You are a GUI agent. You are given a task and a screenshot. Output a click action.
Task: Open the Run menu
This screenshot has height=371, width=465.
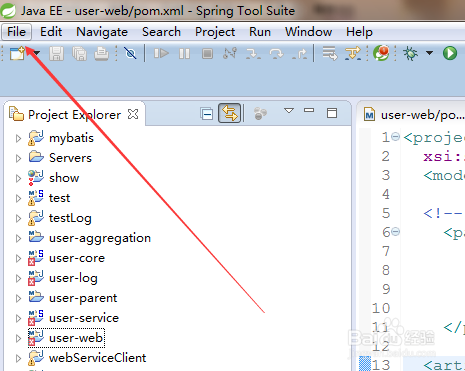[x=260, y=32]
